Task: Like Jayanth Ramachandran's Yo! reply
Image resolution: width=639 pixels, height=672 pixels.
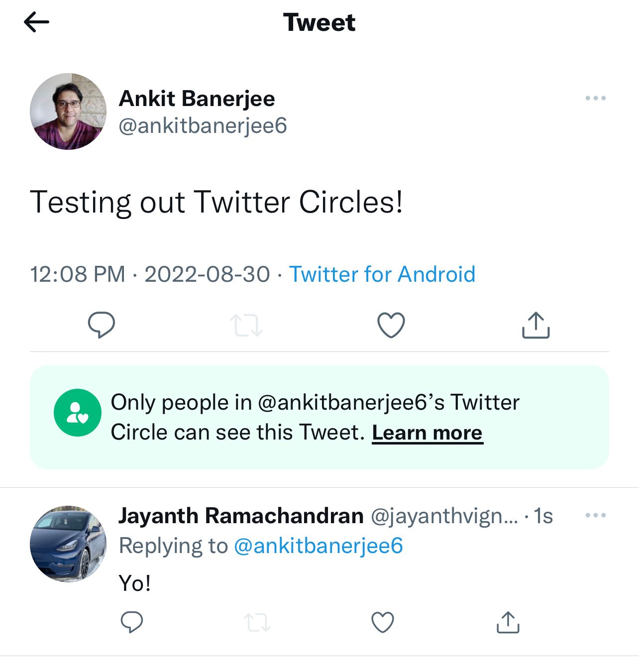Action: [383, 622]
